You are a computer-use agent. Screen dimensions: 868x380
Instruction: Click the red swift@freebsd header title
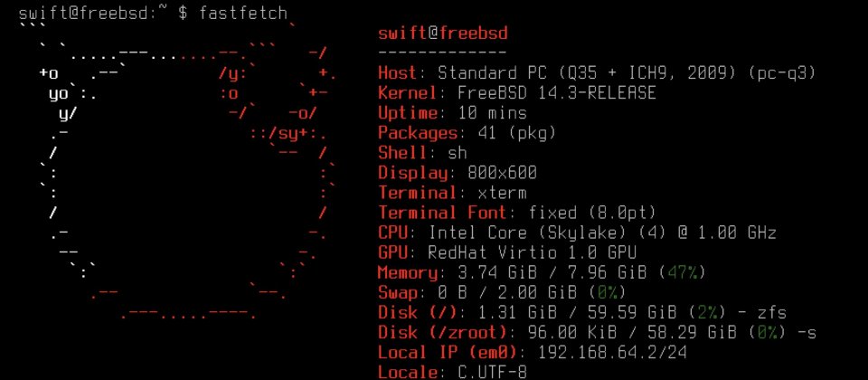pos(443,33)
